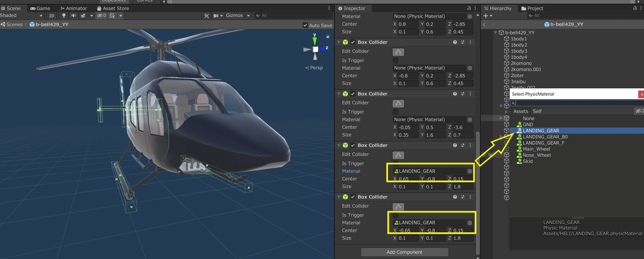
Task: Click the Add Component button
Action: coord(404,252)
